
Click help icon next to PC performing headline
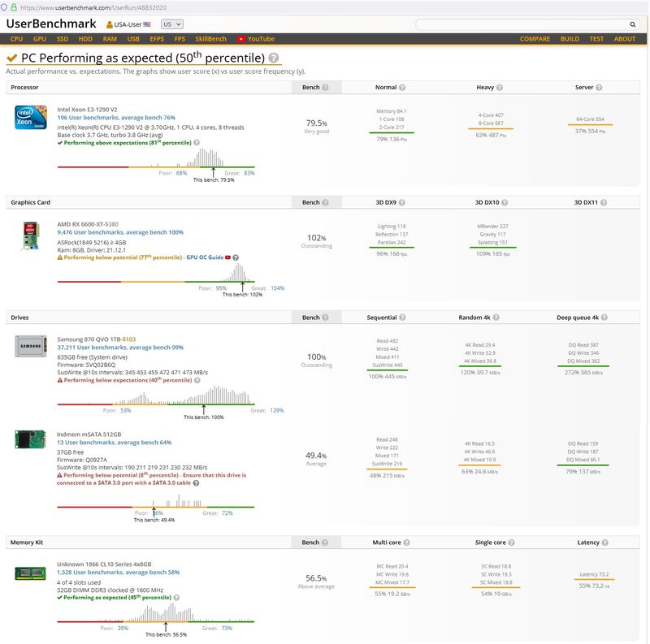point(274,58)
